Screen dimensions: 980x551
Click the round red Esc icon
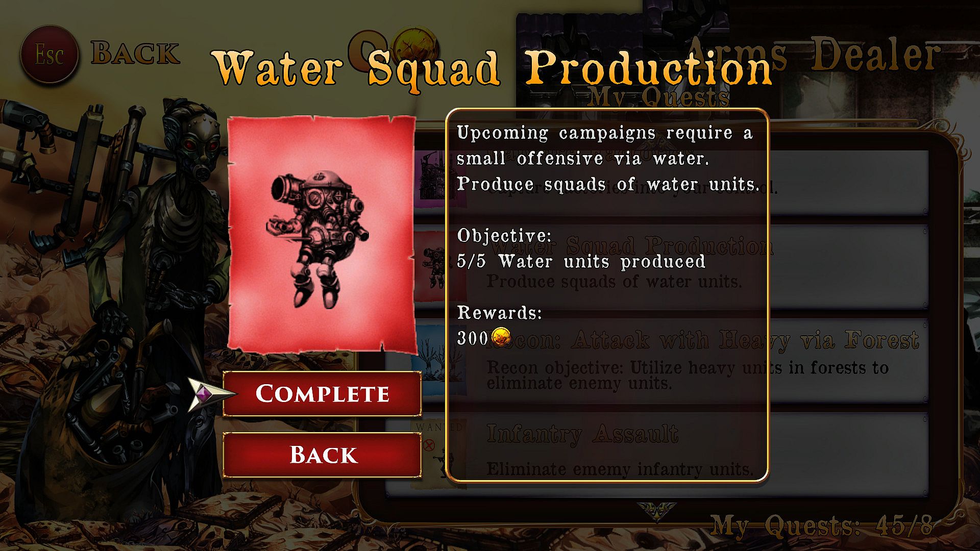pyautogui.click(x=50, y=55)
